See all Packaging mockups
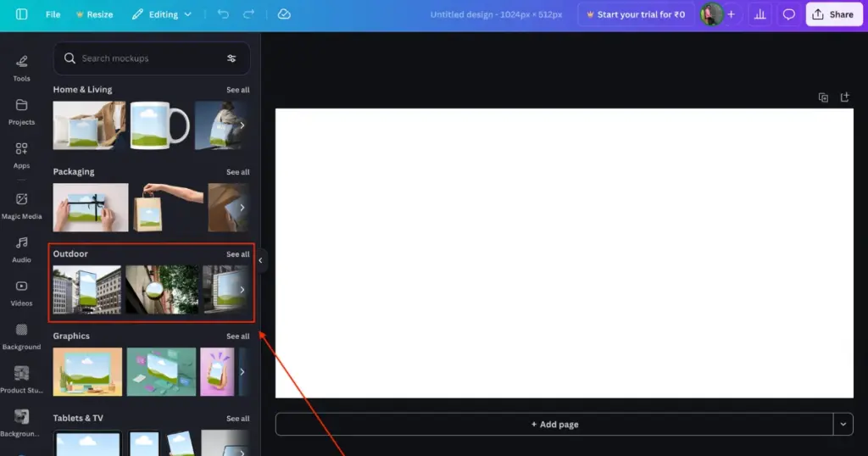The width and height of the screenshot is (868, 456). pyautogui.click(x=237, y=172)
